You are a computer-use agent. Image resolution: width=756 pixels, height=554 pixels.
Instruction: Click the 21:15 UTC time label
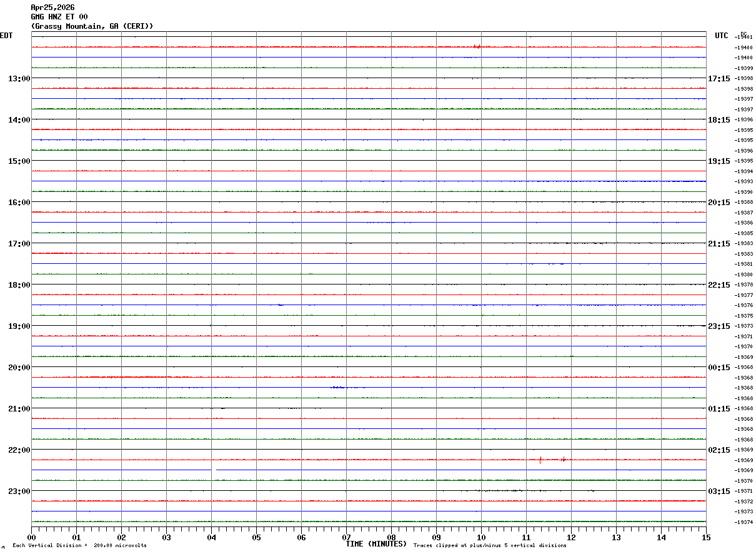(x=719, y=243)
